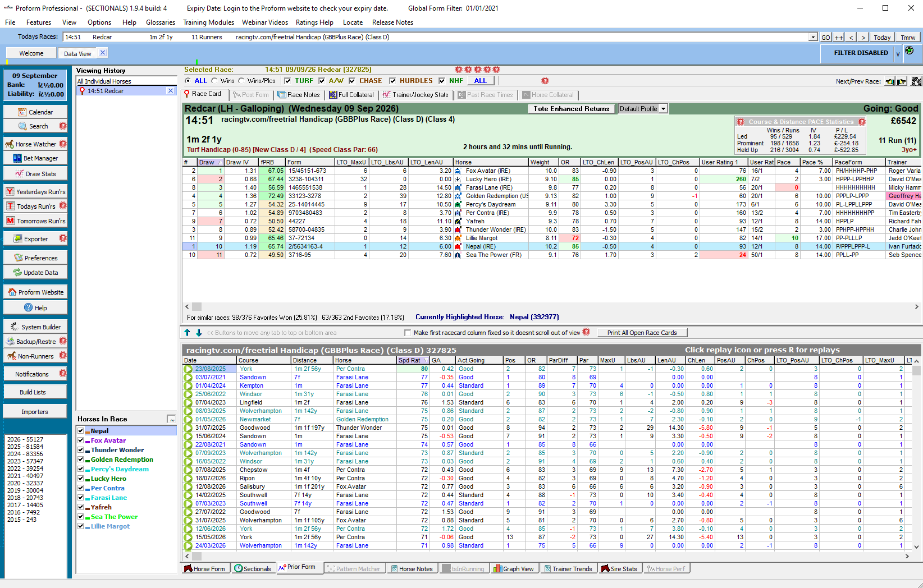Image resolution: width=923 pixels, height=588 pixels.
Task: Click the underlined ALL link after NHF
Action: (481, 81)
